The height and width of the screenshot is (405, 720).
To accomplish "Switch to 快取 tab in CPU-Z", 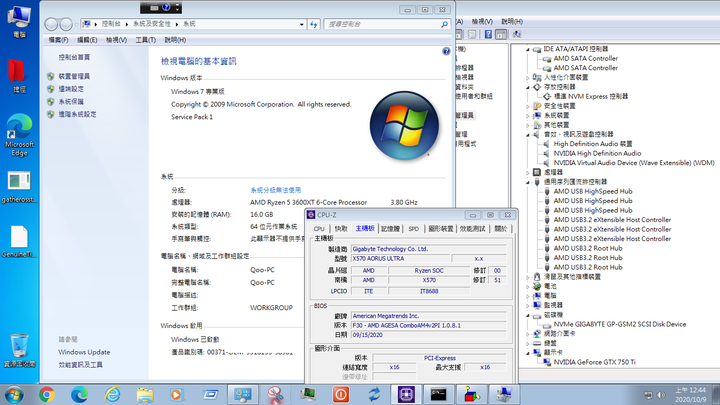I will coord(341,229).
